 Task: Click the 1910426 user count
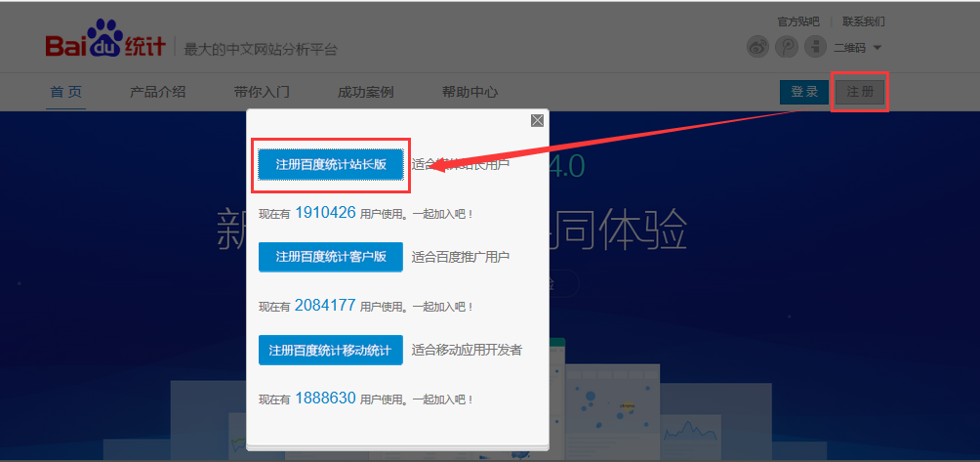[x=325, y=213]
